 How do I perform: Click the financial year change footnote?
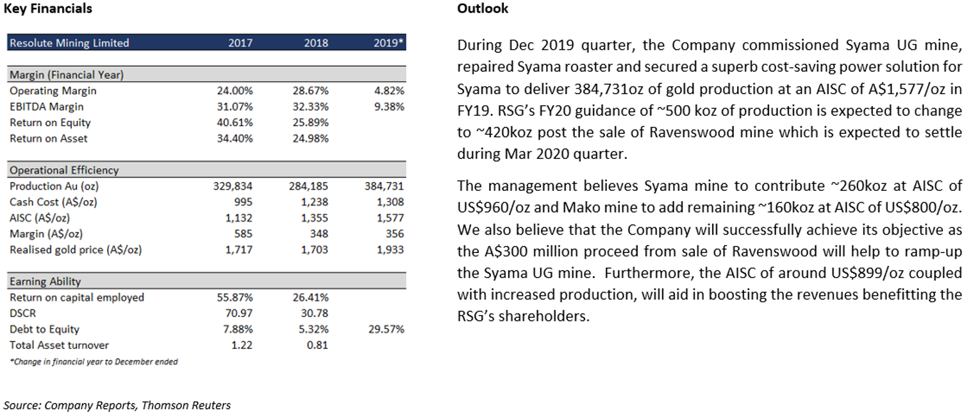[94, 361]
